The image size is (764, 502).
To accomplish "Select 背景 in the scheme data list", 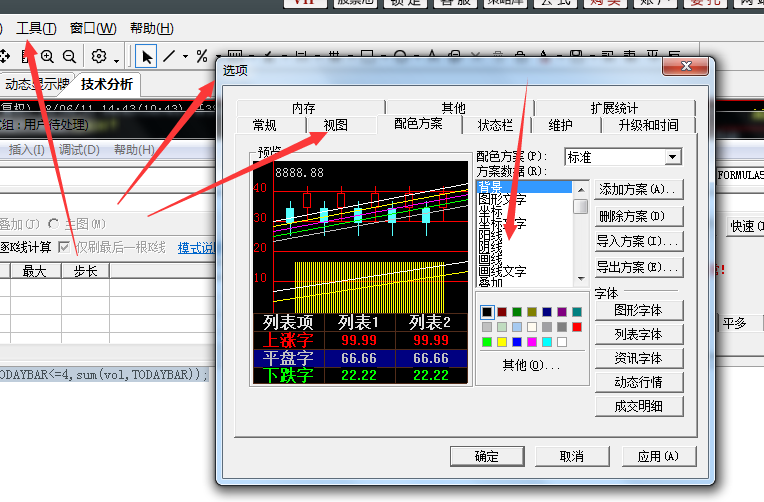I will [x=524, y=187].
